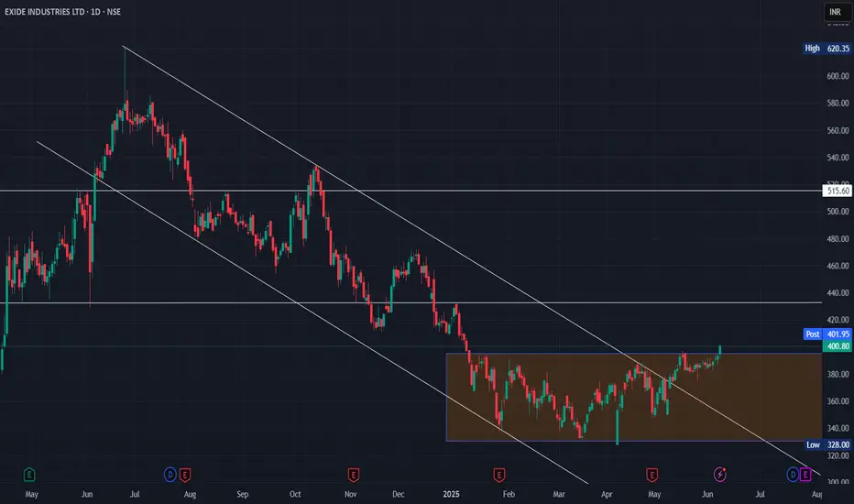The image size is (854, 504).
Task: Click the green 400.80 last price label
Action: tap(838, 346)
